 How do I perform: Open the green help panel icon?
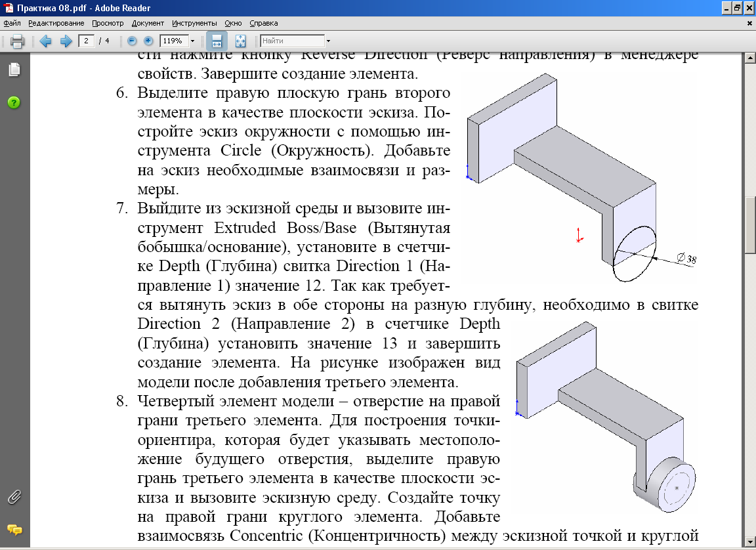point(14,102)
